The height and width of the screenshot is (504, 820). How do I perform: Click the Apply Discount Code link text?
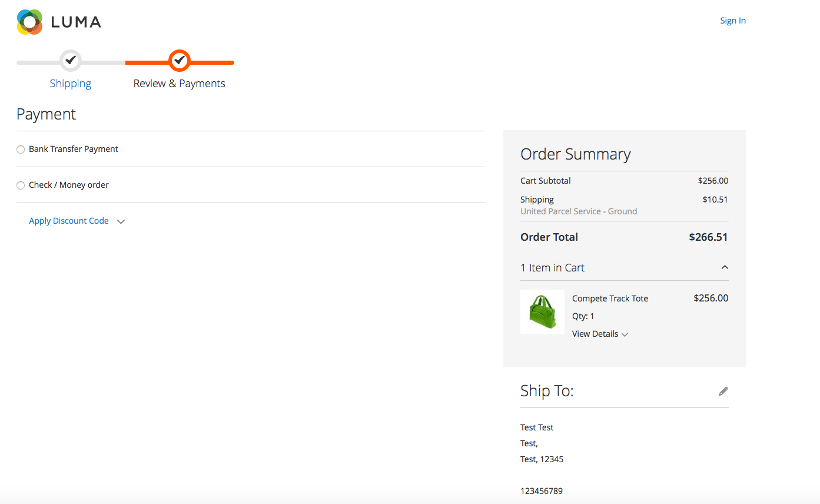point(69,221)
